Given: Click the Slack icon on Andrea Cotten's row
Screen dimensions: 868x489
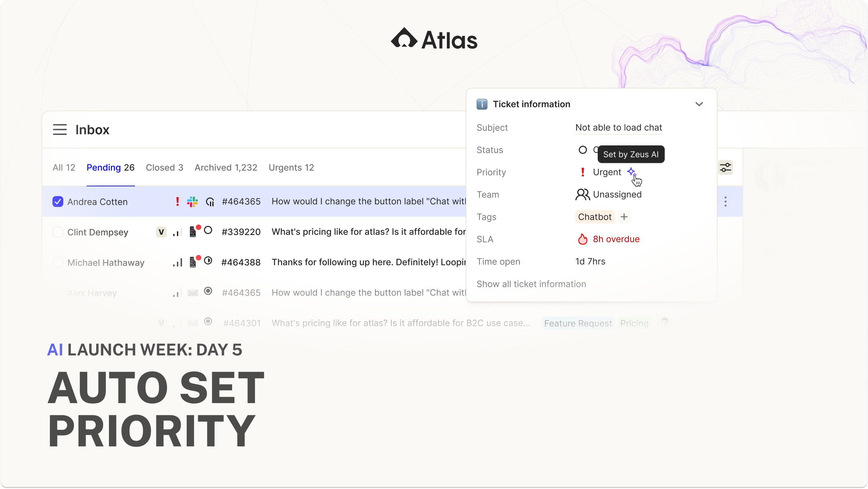Looking at the screenshot, I should click(192, 202).
